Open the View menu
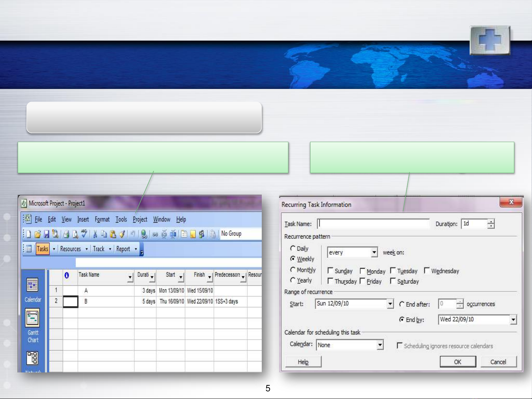Image resolution: width=532 pixels, height=399 pixels. coord(66,219)
